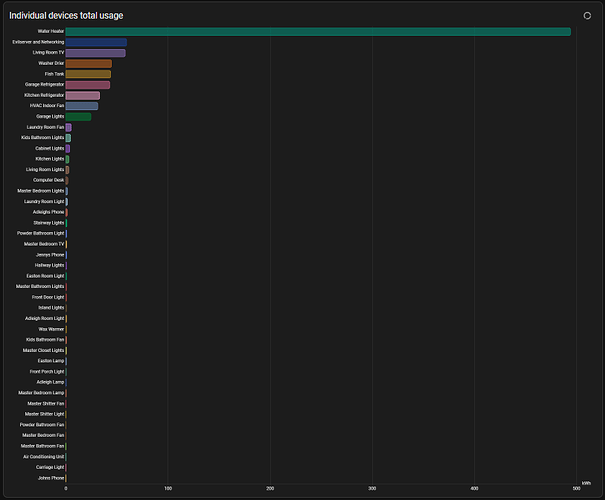Click the 'Cabinet Lights' label
Image resolution: width=605 pixels, height=500 pixels.
coord(50,149)
